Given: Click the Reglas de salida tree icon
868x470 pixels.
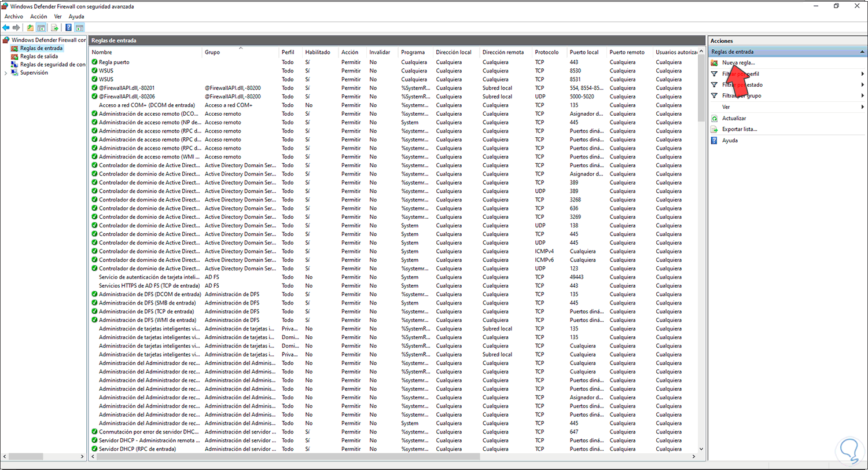Looking at the screenshot, I should pyautogui.click(x=14, y=57).
